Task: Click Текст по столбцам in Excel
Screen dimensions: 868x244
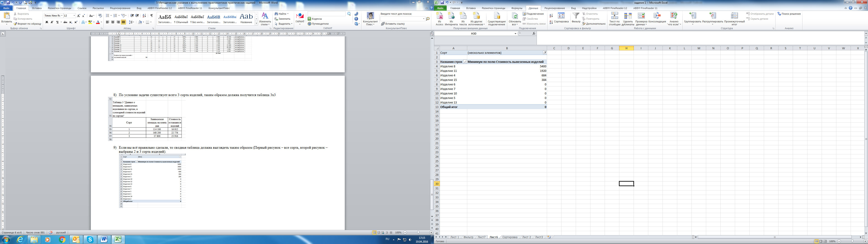Action: click(615, 19)
